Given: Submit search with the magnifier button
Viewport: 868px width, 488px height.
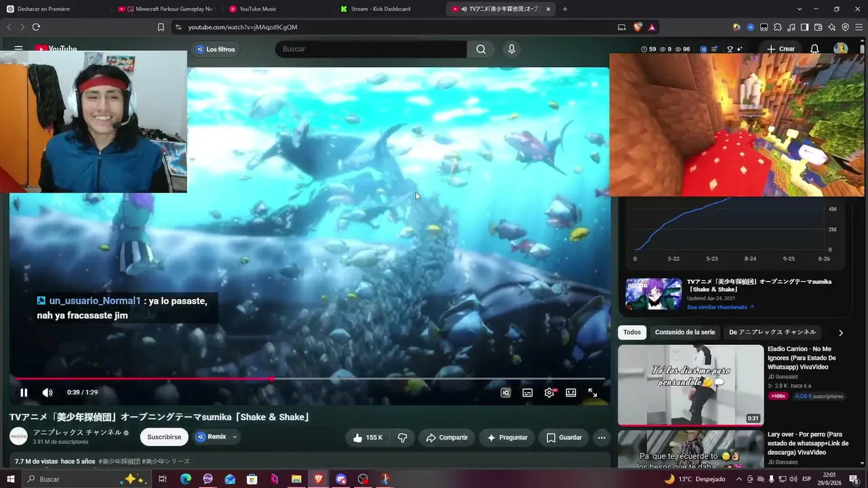Looking at the screenshot, I should click(x=481, y=49).
